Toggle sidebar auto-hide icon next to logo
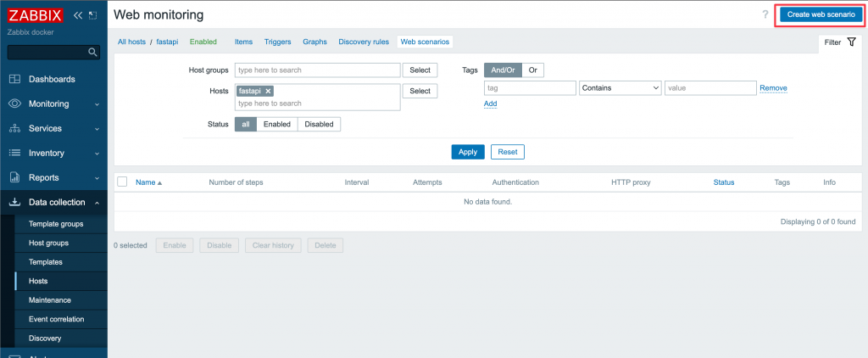 tap(93, 15)
